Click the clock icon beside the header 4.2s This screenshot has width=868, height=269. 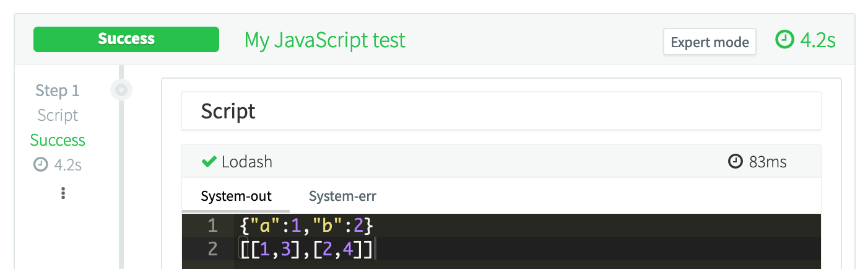pos(784,40)
